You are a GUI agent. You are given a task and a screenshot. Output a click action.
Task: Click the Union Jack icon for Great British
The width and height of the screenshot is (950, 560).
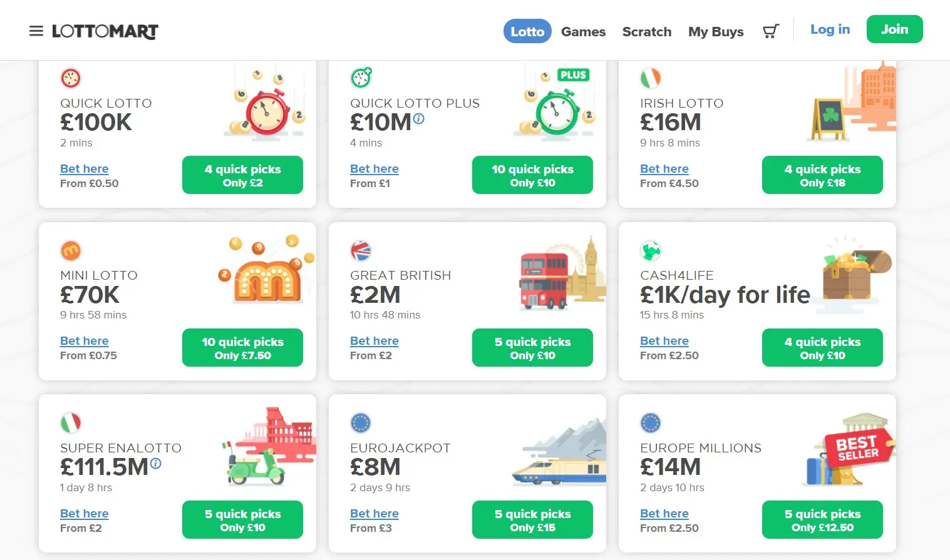(361, 250)
